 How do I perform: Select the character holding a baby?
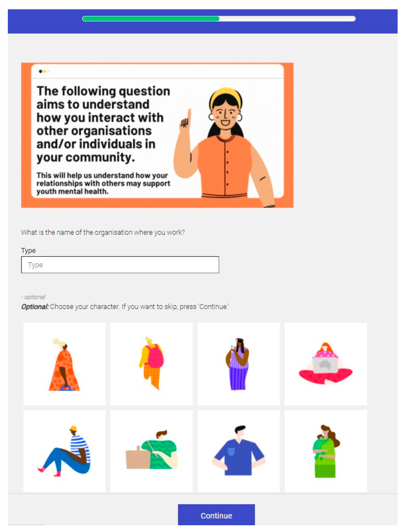tap(326, 451)
